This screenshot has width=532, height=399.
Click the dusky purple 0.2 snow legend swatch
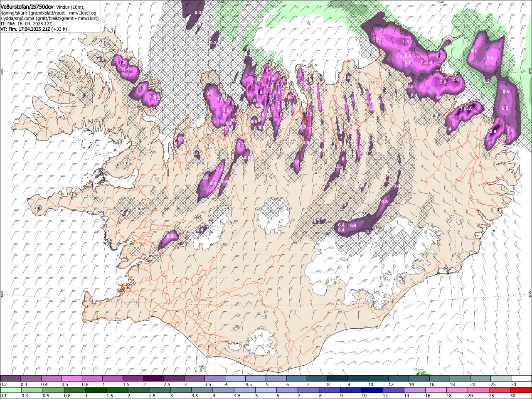[10, 379]
